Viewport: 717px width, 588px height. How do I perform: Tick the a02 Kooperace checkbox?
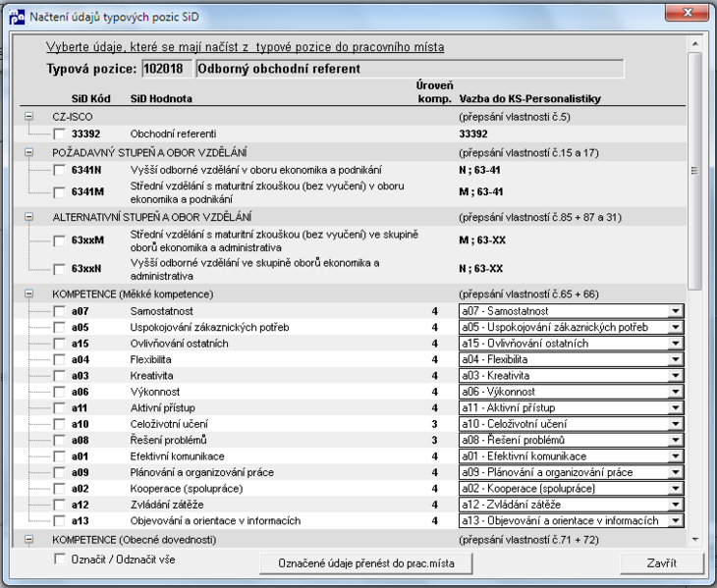60,489
